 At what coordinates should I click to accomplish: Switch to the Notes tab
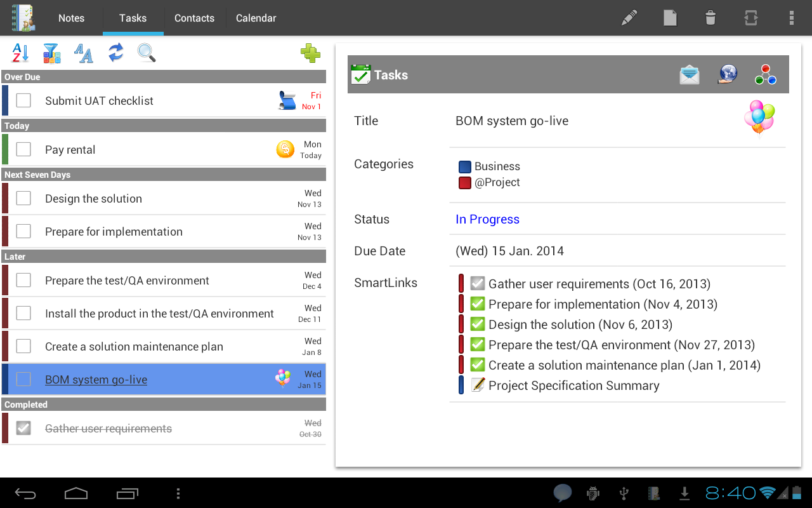(x=71, y=18)
